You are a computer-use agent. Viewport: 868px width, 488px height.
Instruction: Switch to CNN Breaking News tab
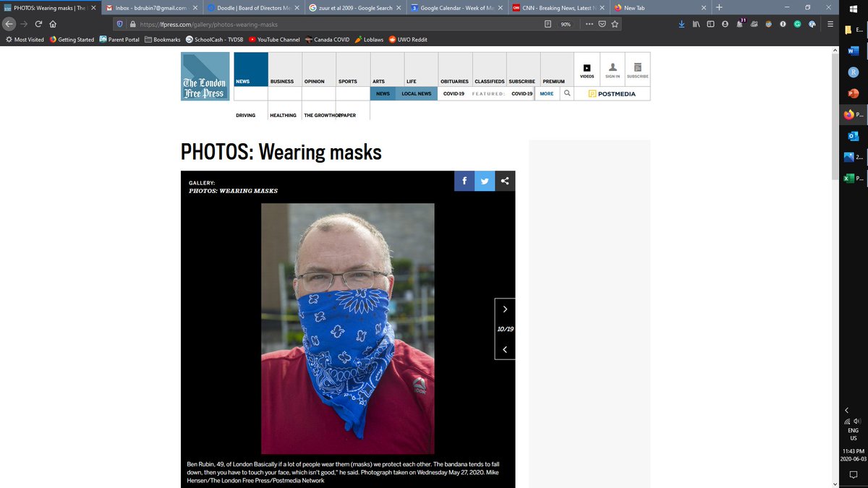558,7
